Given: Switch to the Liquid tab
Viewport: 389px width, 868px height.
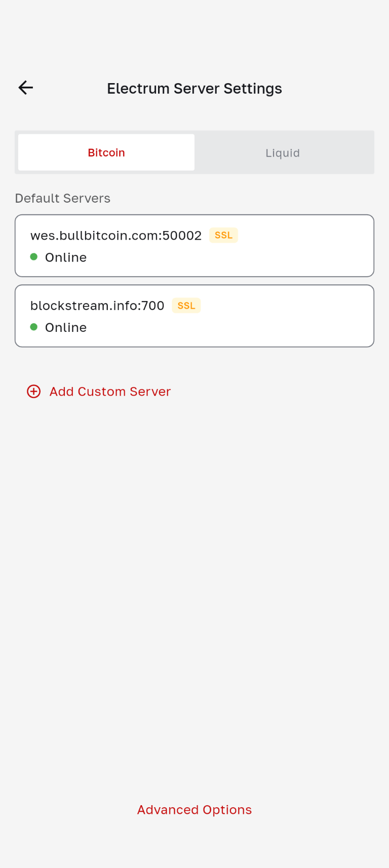Looking at the screenshot, I should click(283, 153).
